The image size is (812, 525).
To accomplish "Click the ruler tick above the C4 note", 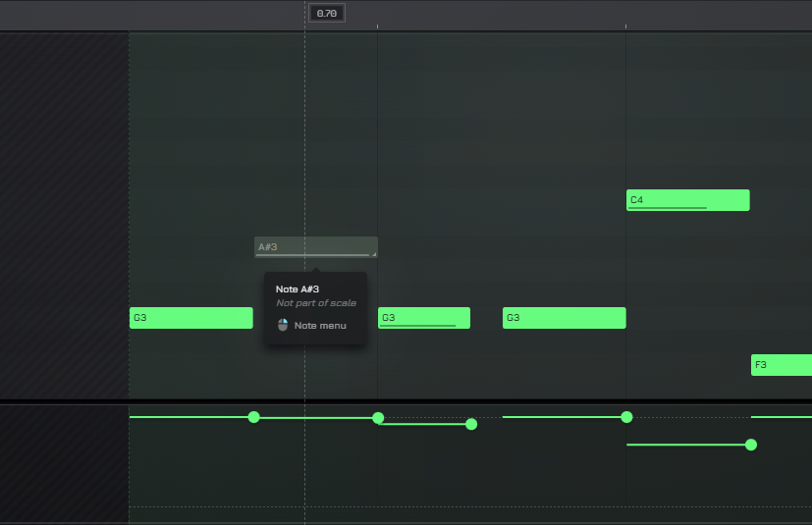I will (625, 26).
